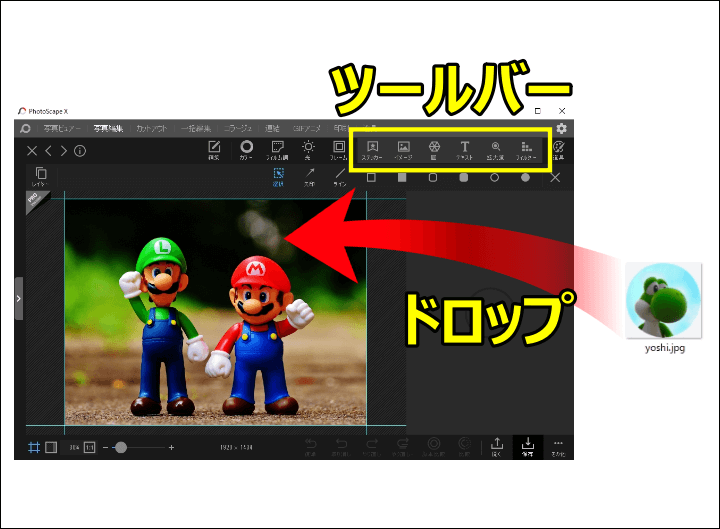Open the ステッカー (Sticker) tool

point(372,150)
